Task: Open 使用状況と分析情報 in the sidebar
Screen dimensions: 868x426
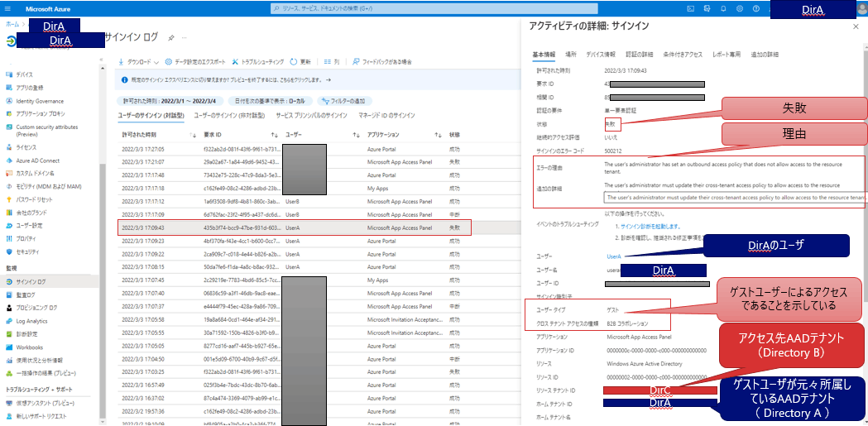Action: [39, 360]
